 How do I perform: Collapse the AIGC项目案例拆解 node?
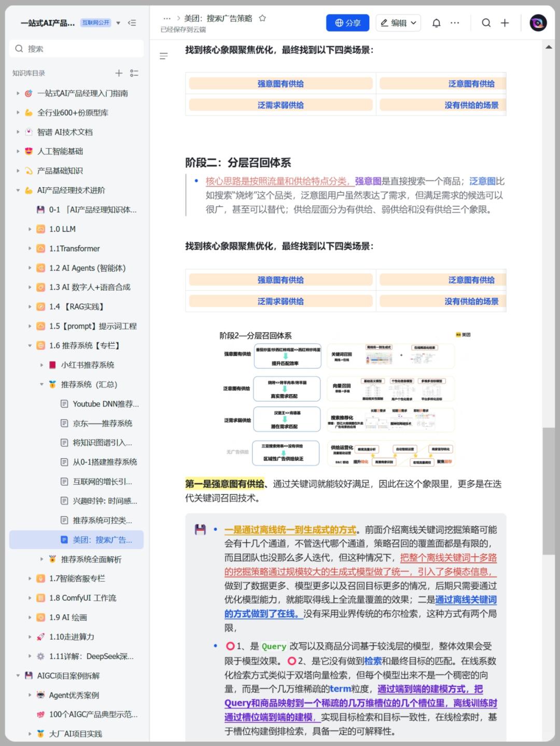tap(18, 675)
